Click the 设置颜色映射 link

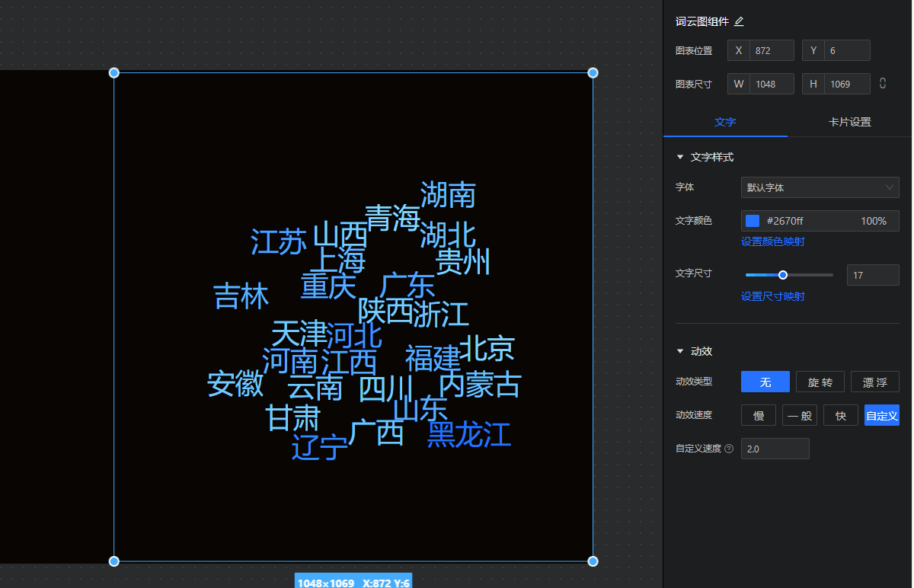pos(772,241)
